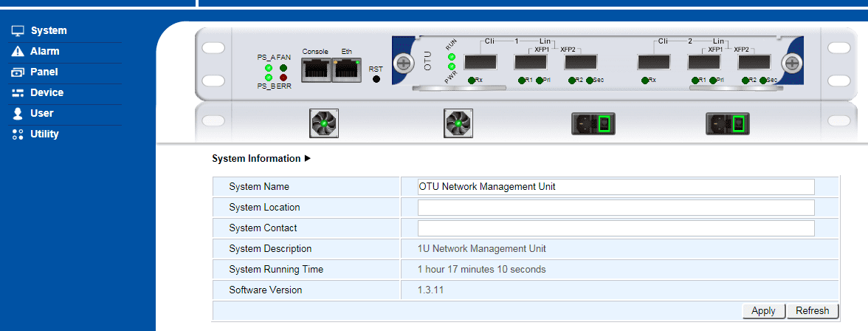Click the System Location input field

point(616,208)
